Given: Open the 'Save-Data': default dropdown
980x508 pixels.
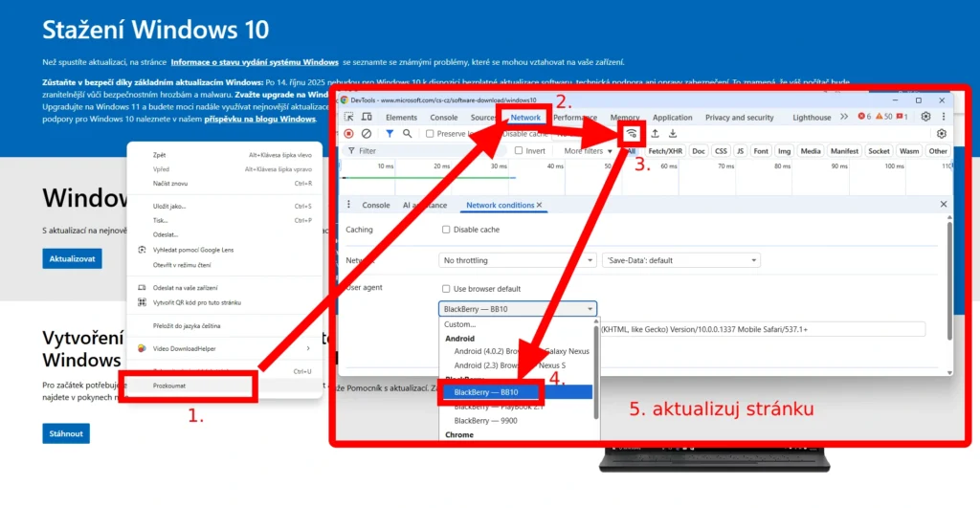Looking at the screenshot, I should [x=681, y=260].
